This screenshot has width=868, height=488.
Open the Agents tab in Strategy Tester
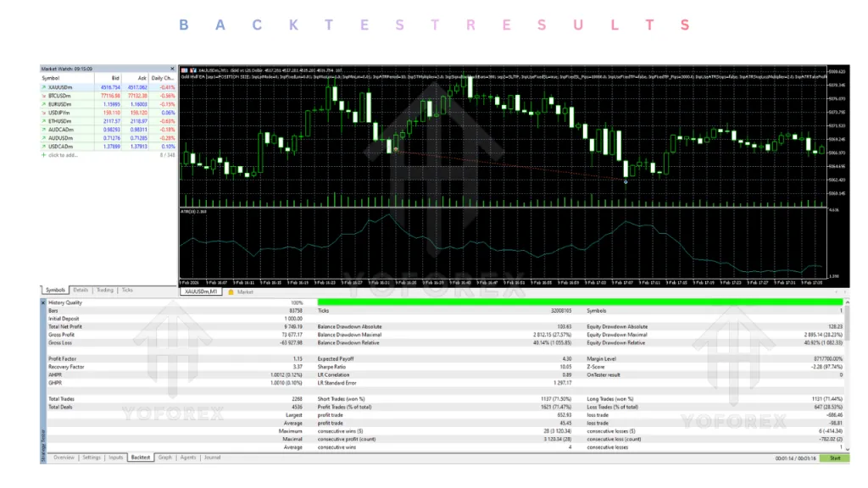[188, 457]
